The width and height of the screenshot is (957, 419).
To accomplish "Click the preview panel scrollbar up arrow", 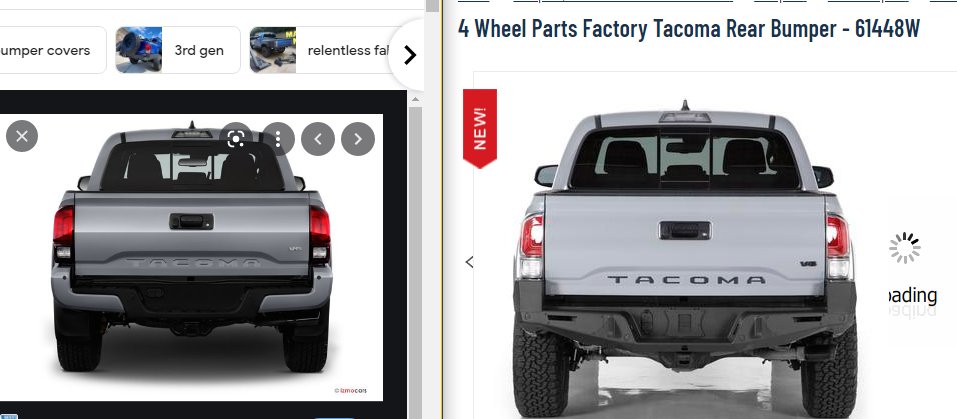I will point(415,98).
